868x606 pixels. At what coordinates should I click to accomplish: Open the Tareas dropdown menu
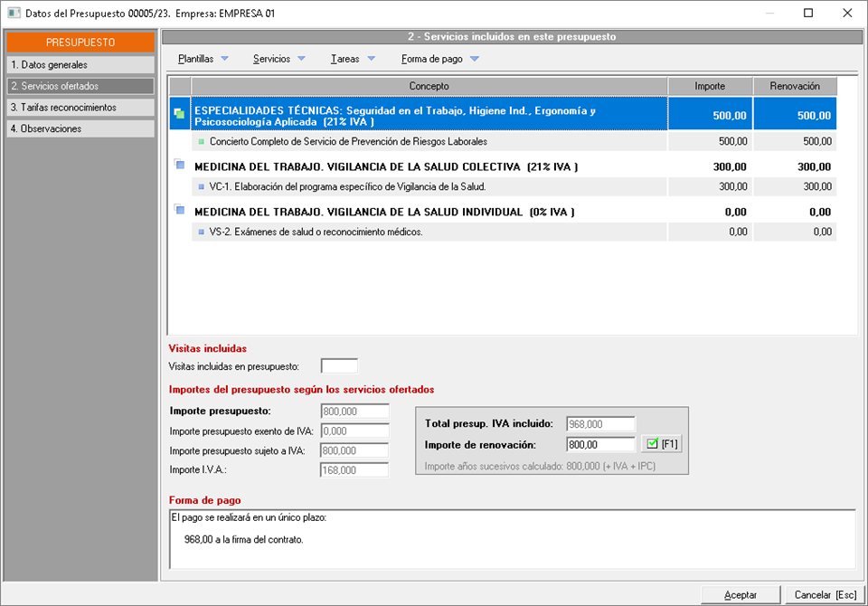pos(352,59)
